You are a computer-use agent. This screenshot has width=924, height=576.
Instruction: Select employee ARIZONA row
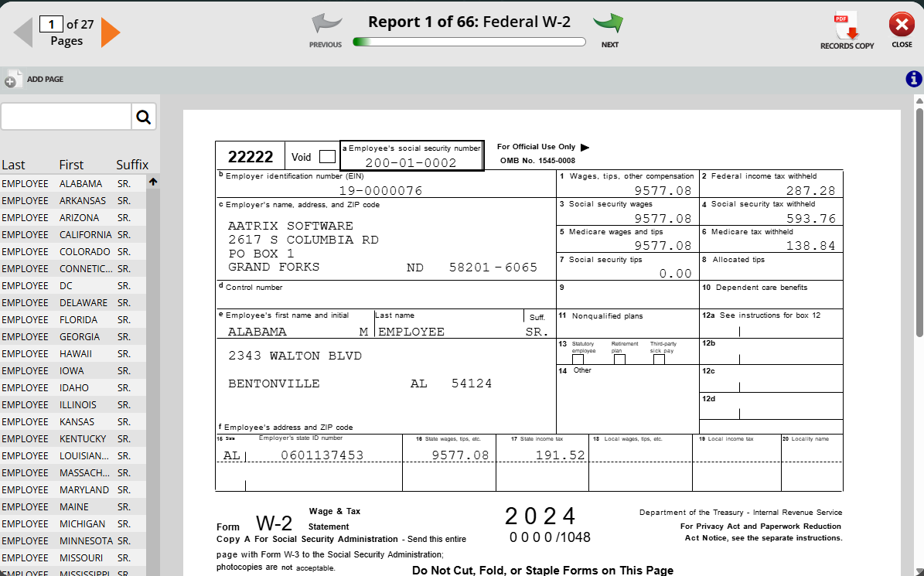[73, 218]
